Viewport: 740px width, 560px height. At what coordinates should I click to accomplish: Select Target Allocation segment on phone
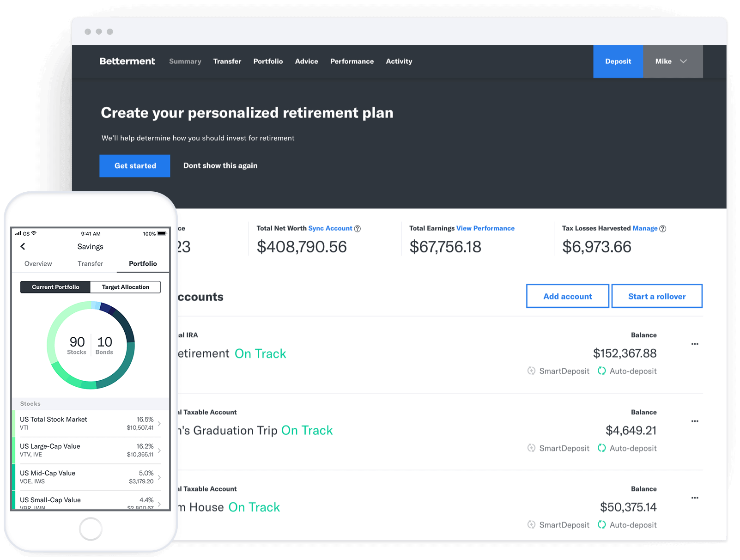(x=126, y=287)
